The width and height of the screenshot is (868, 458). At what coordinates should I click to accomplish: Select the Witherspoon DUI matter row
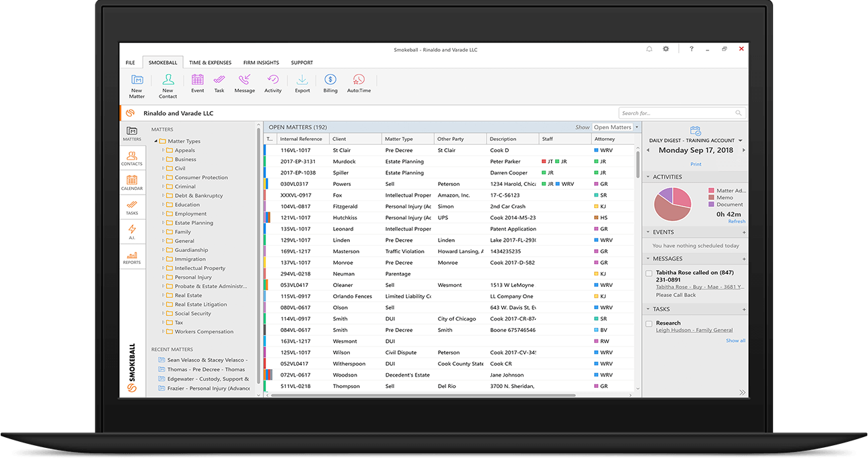coord(449,364)
